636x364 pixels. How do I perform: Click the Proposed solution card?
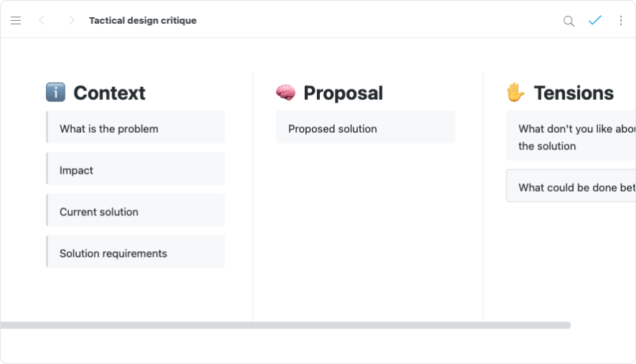365,129
